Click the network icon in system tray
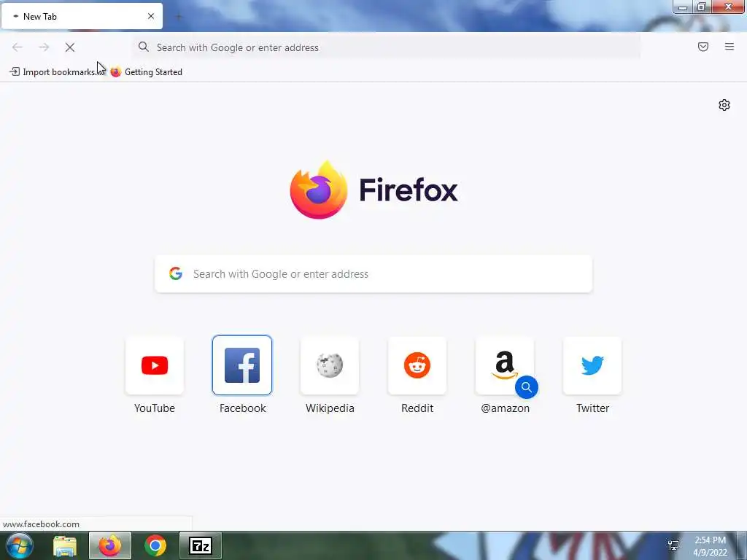Screen dimensions: 747x560 point(673,545)
